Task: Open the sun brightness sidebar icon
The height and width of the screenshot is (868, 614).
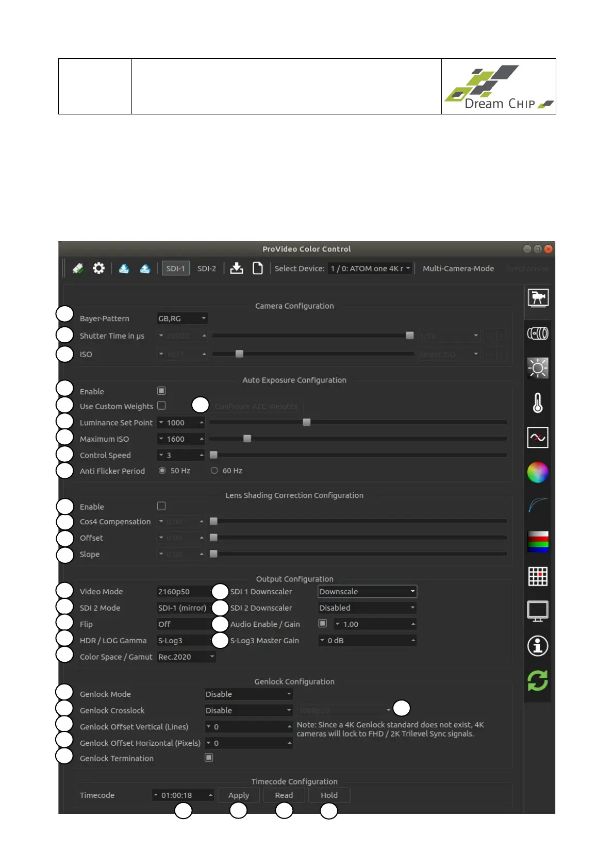Action: 538,368
